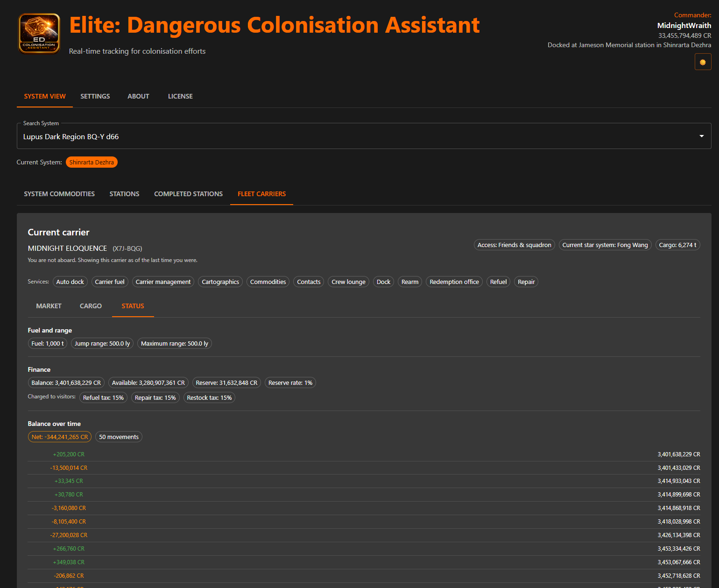Switch to System Commodities tab
This screenshot has width=719, height=588.
coord(59,194)
